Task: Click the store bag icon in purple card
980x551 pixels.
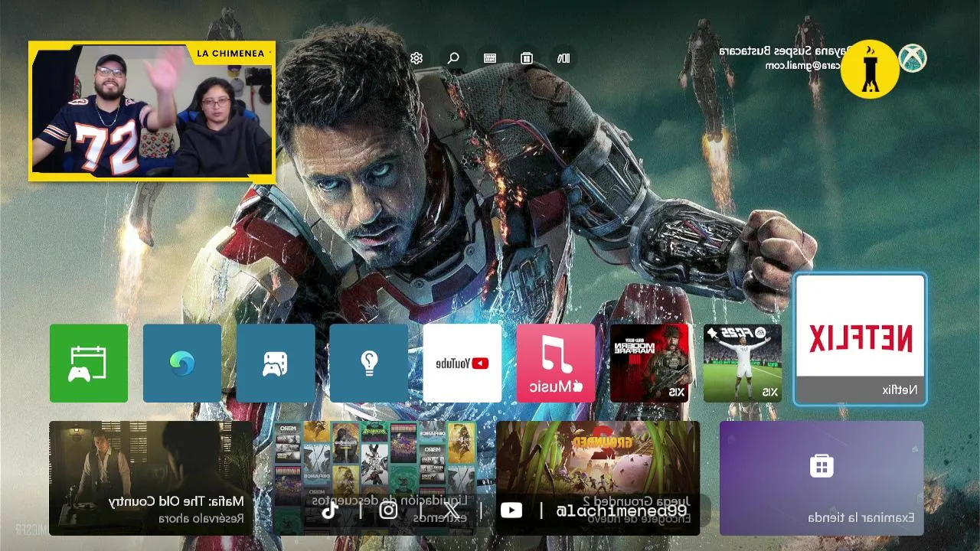Action: point(822,465)
